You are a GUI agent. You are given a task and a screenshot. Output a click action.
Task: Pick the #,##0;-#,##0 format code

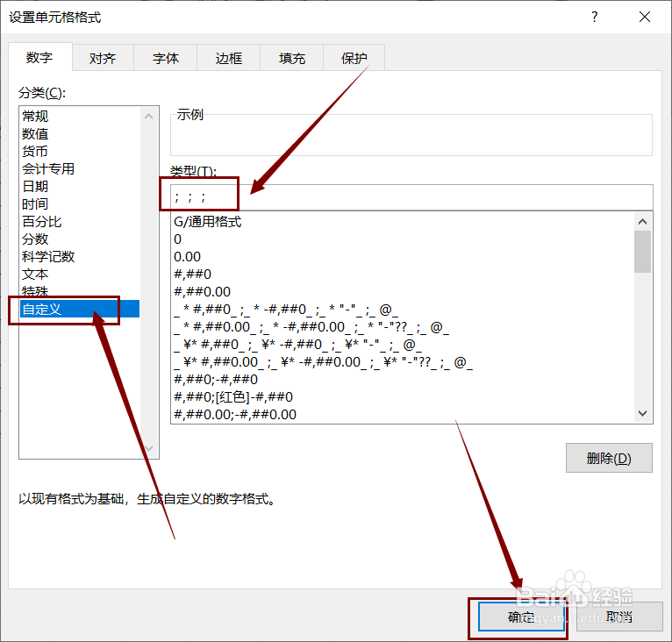[402, 379]
